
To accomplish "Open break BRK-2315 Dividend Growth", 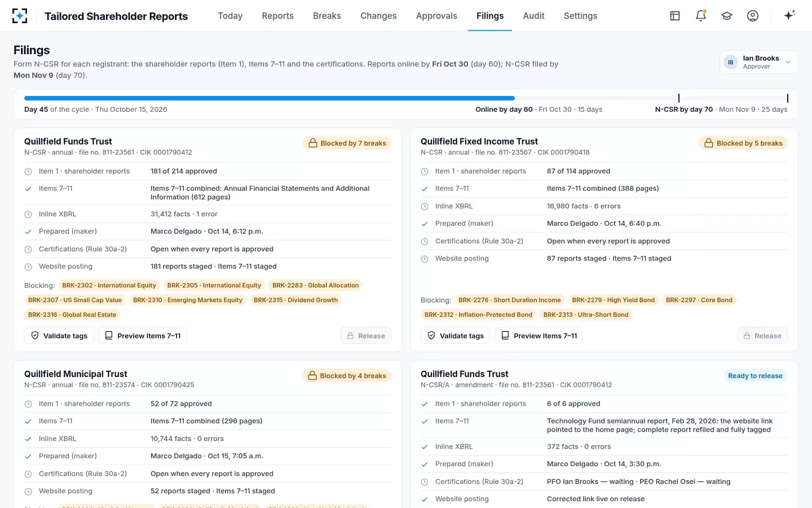I will (296, 300).
